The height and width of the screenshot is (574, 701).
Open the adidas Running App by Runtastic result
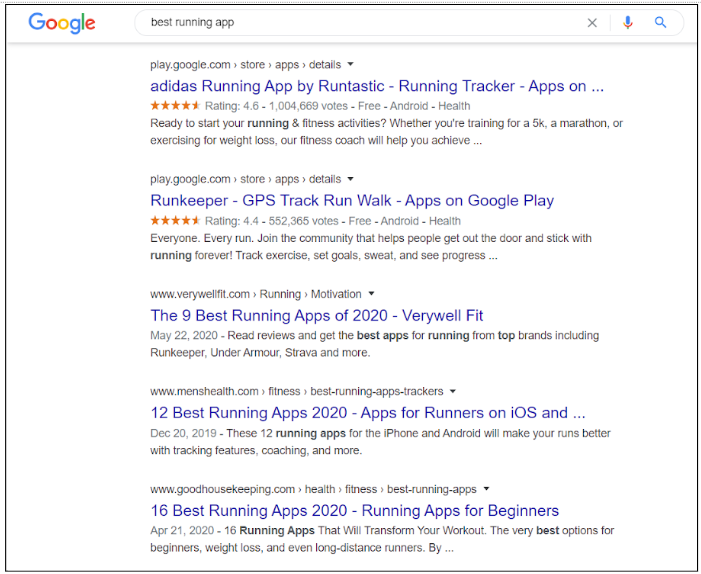pyautogui.click(x=377, y=86)
